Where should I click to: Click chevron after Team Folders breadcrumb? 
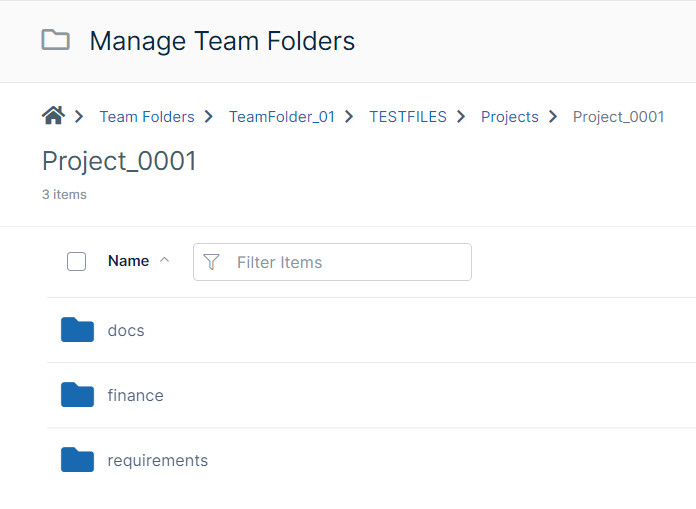(209, 117)
